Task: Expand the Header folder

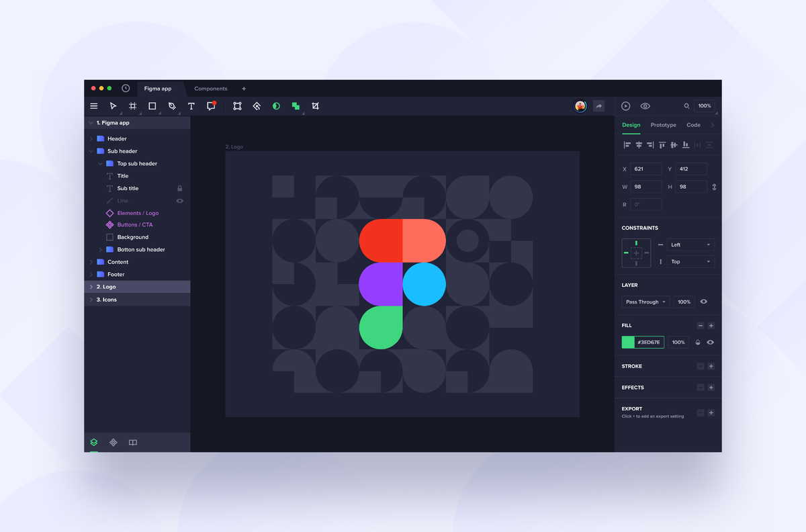Action: (x=91, y=139)
